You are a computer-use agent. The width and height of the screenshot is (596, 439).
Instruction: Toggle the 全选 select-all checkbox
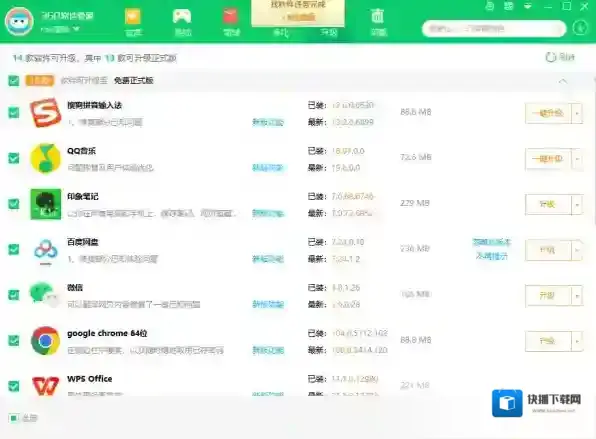pos(13,418)
